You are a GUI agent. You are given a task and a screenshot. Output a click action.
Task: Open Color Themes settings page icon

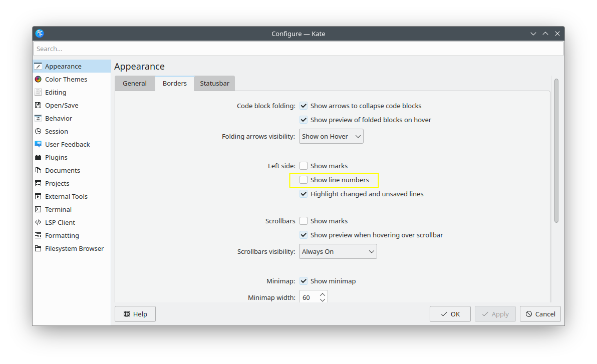pyautogui.click(x=38, y=79)
